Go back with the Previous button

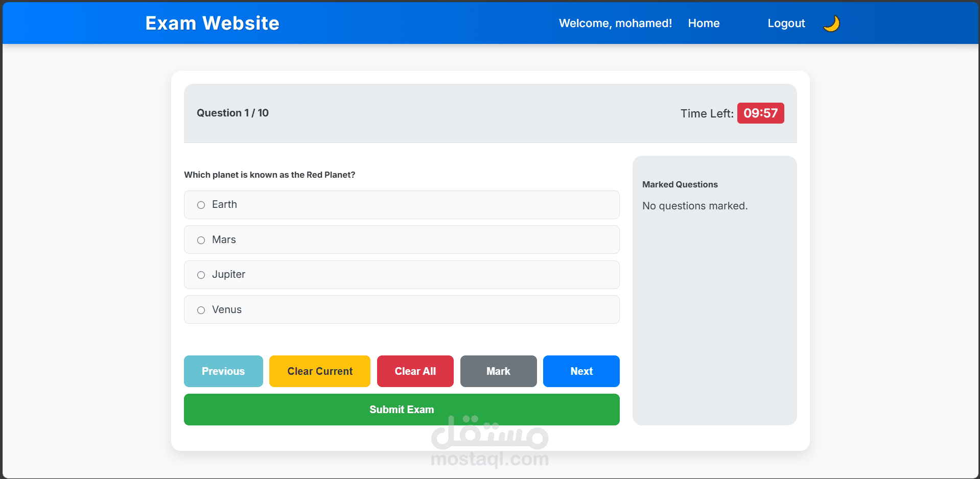(223, 371)
